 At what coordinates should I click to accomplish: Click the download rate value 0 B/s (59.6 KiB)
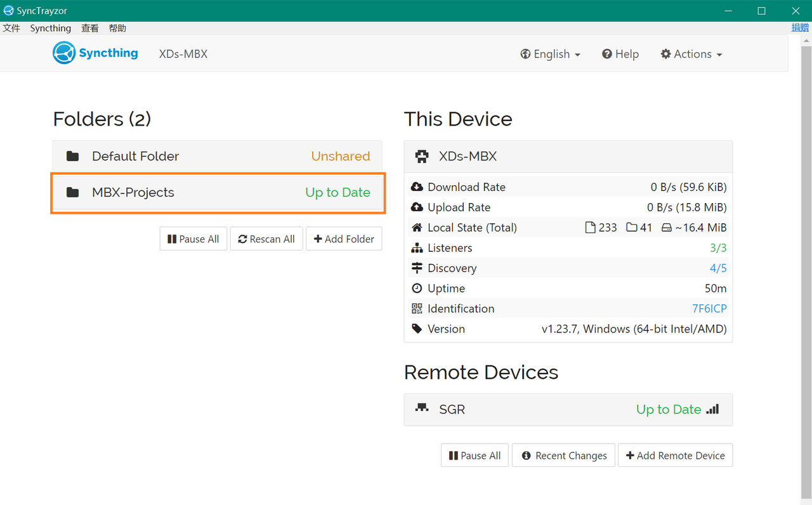(x=689, y=187)
